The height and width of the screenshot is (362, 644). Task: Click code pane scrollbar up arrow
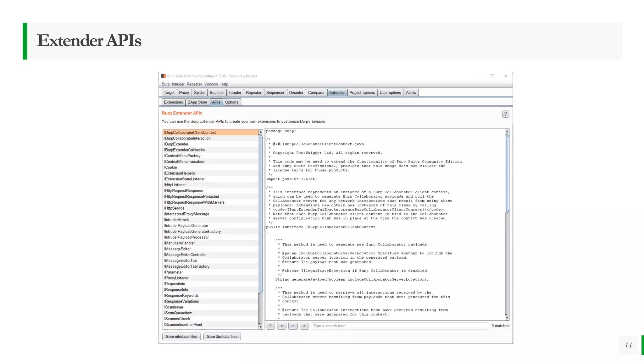[507, 131]
